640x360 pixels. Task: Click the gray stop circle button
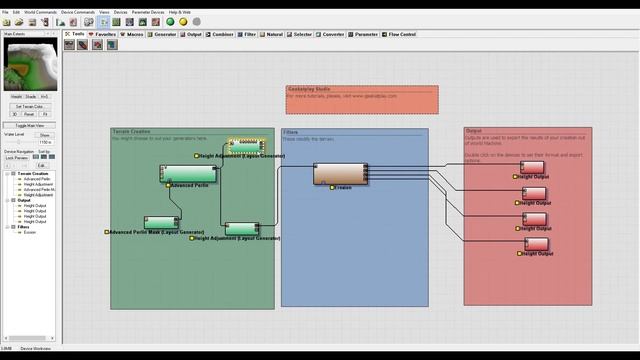point(196,22)
